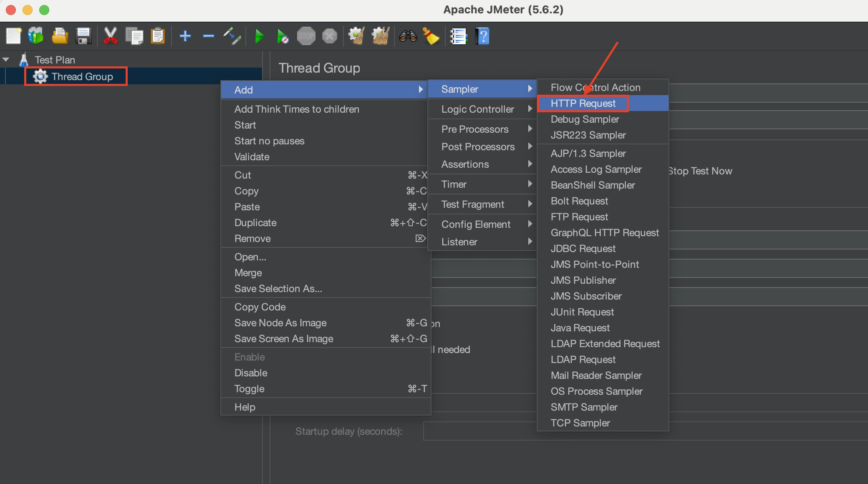Click the Cut scissors icon
Image resolution: width=868 pixels, height=484 pixels.
click(x=110, y=36)
